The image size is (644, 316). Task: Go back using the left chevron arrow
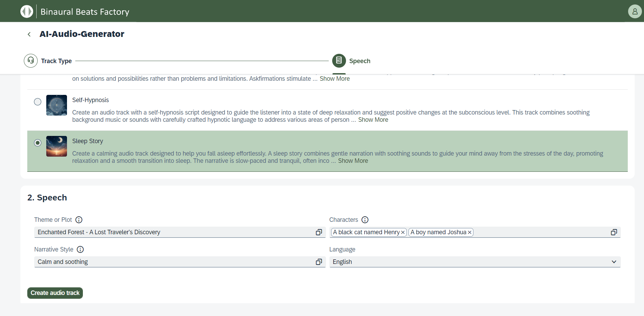(29, 34)
